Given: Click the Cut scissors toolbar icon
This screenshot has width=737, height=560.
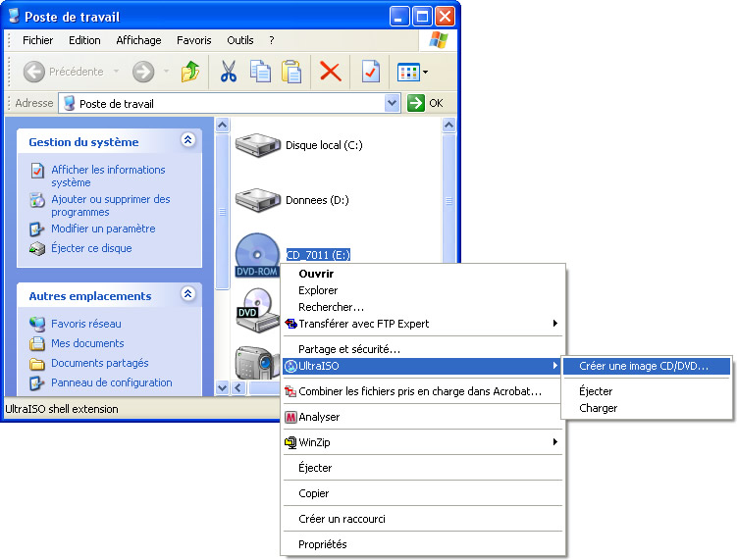Looking at the screenshot, I should 229,72.
